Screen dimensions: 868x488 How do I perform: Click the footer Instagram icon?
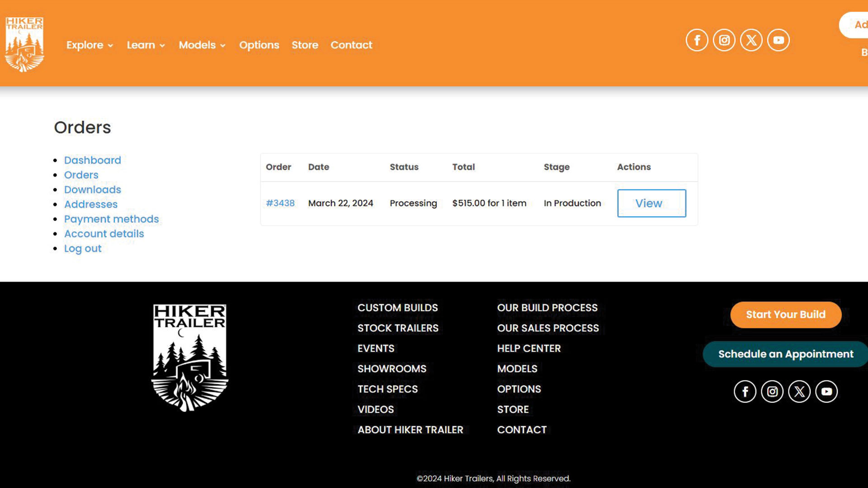pyautogui.click(x=772, y=391)
